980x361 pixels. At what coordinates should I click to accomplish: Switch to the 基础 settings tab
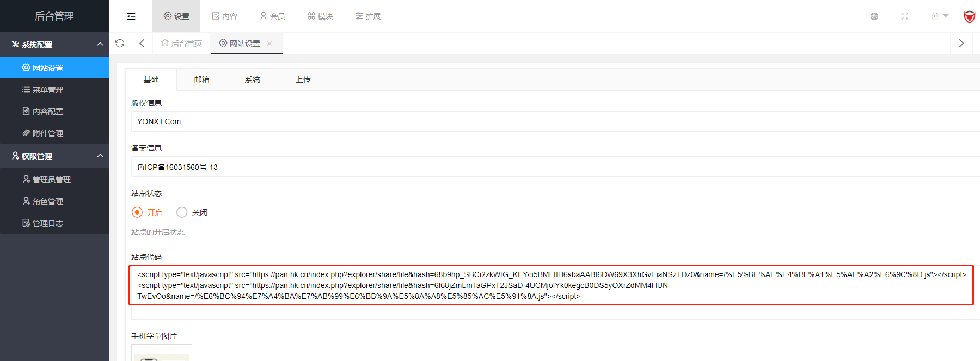pos(151,79)
